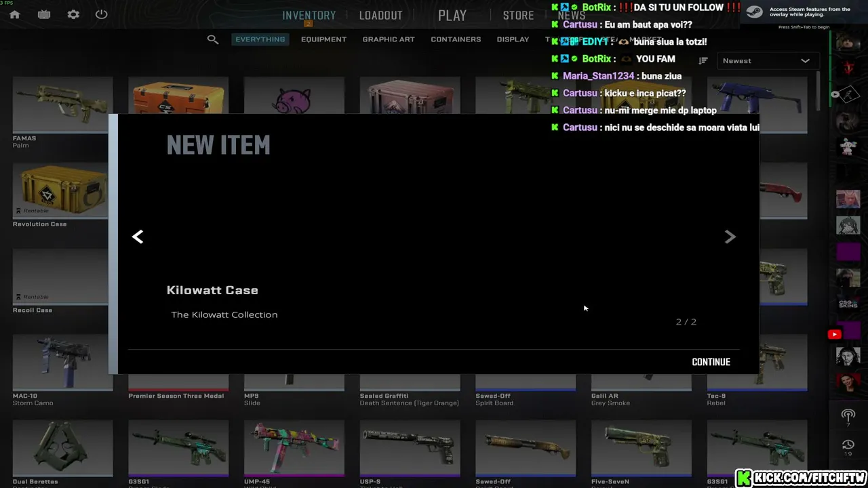Switch to the Inventory tab
This screenshot has width=868, height=488.
309,15
